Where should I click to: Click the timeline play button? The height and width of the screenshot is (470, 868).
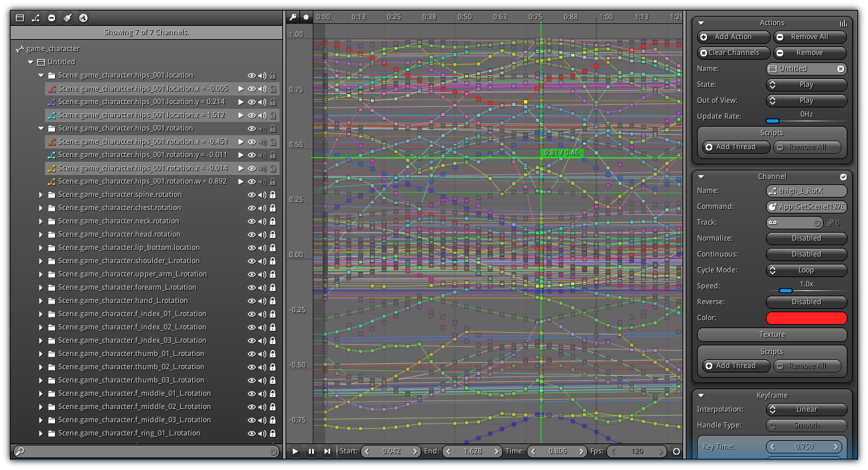tap(296, 451)
